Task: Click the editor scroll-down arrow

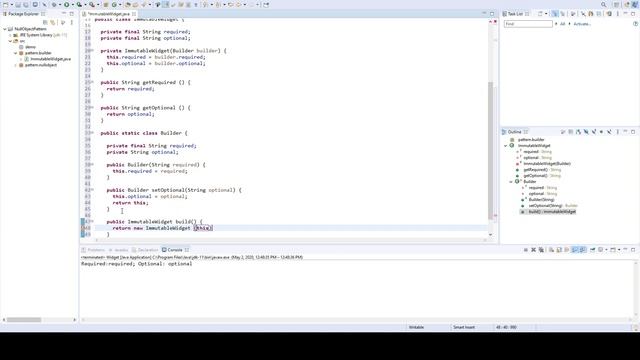Action: point(491,235)
